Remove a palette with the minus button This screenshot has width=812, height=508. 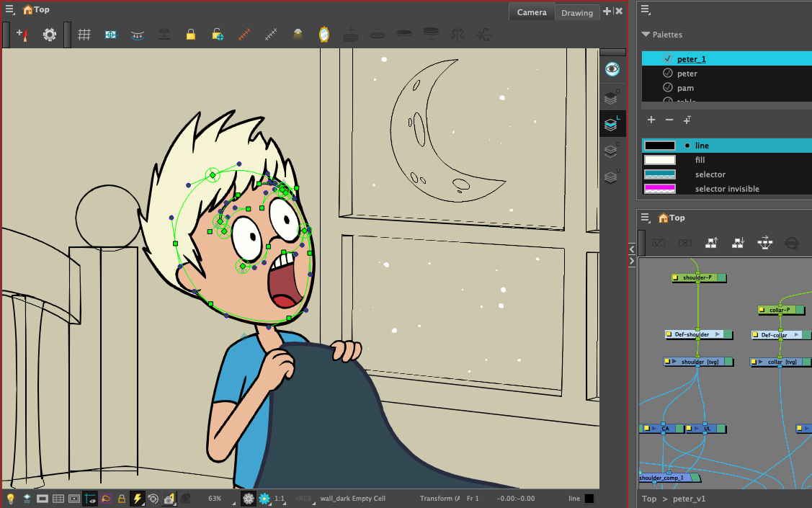(669, 120)
